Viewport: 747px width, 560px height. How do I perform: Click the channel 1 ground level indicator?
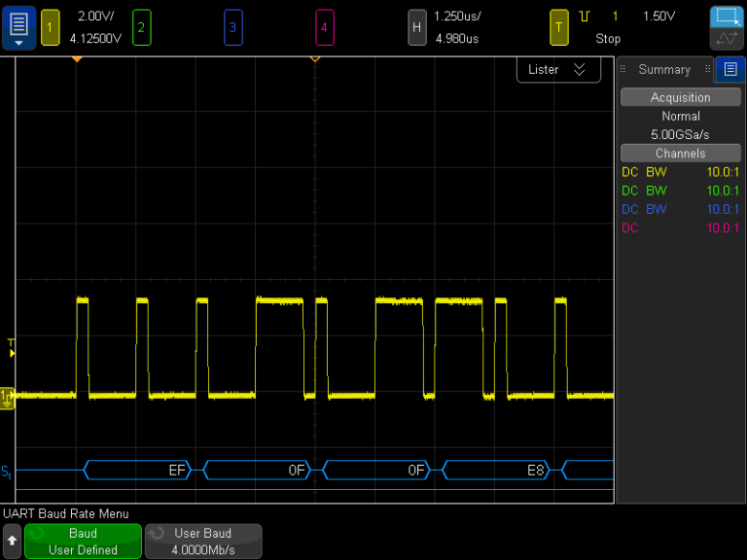tap(8, 396)
